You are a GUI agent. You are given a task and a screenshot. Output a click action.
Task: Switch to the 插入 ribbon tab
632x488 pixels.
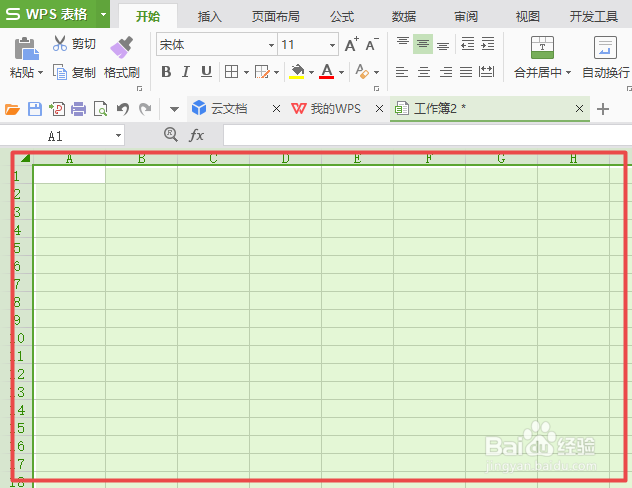[x=210, y=17]
